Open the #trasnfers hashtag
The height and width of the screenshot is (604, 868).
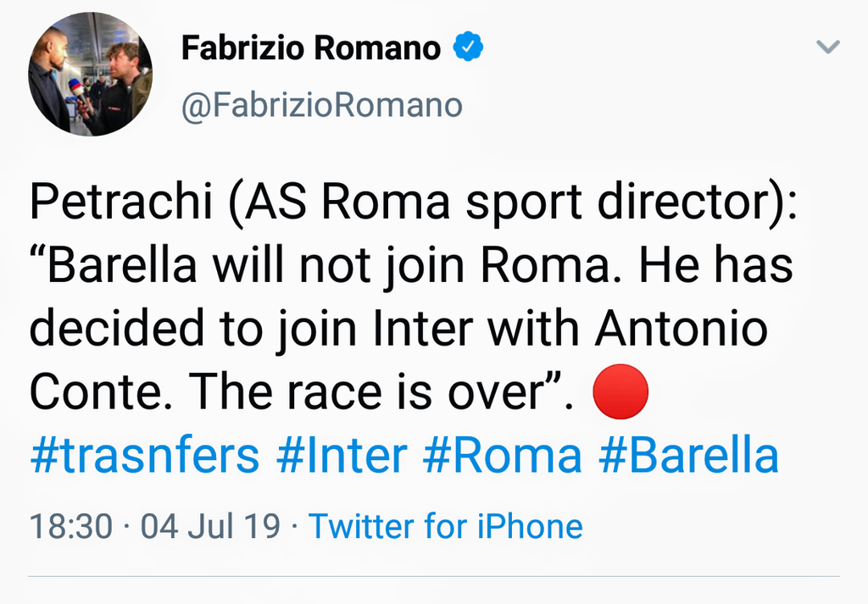(145, 455)
